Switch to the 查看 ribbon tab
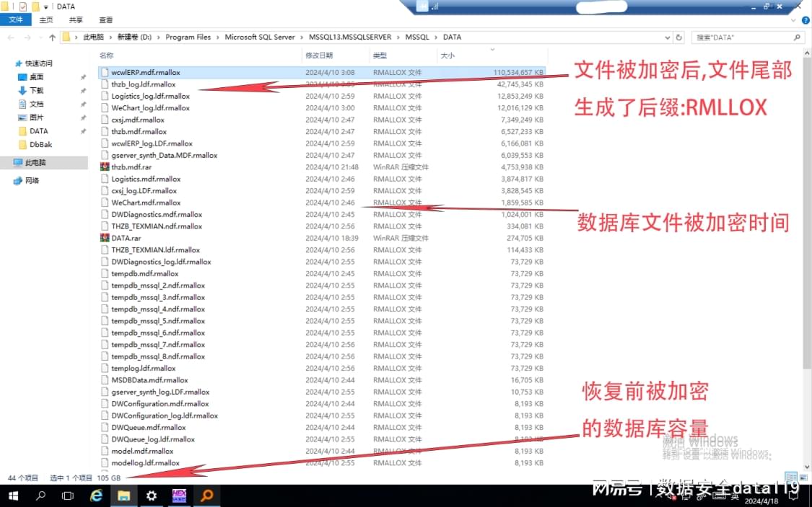Viewport: 812px width, 507px height. [x=105, y=20]
